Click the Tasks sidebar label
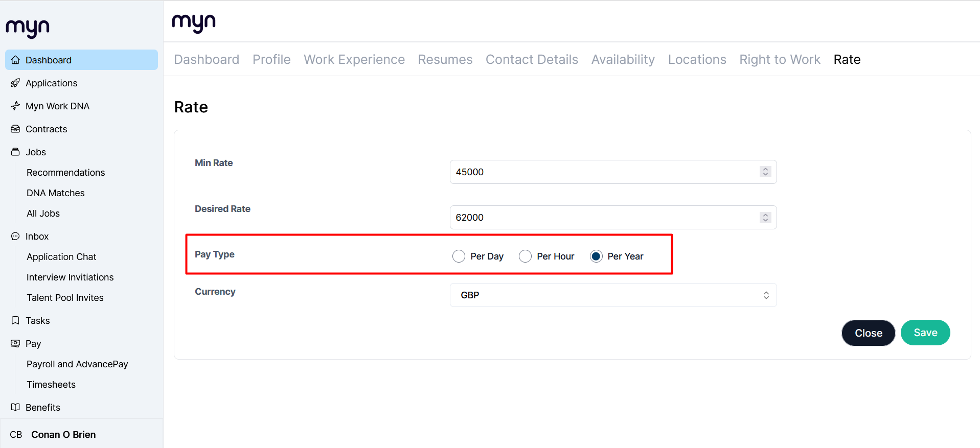This screenshot has width=980, height=448. [38, 320]
